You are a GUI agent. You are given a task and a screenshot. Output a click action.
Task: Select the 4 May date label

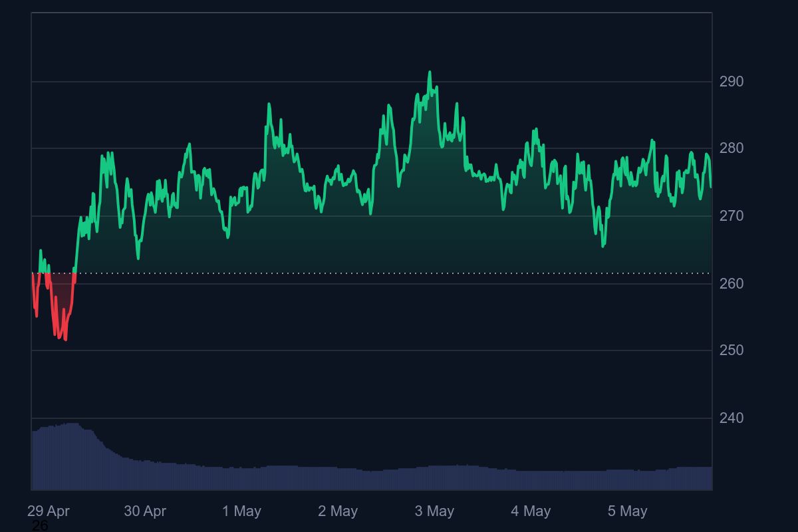pyautogui.click(x=531, y=511)
